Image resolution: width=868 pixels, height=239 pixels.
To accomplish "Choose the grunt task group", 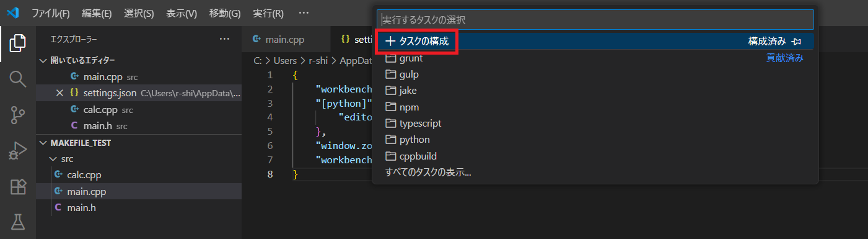I will (x=595, y=58).
